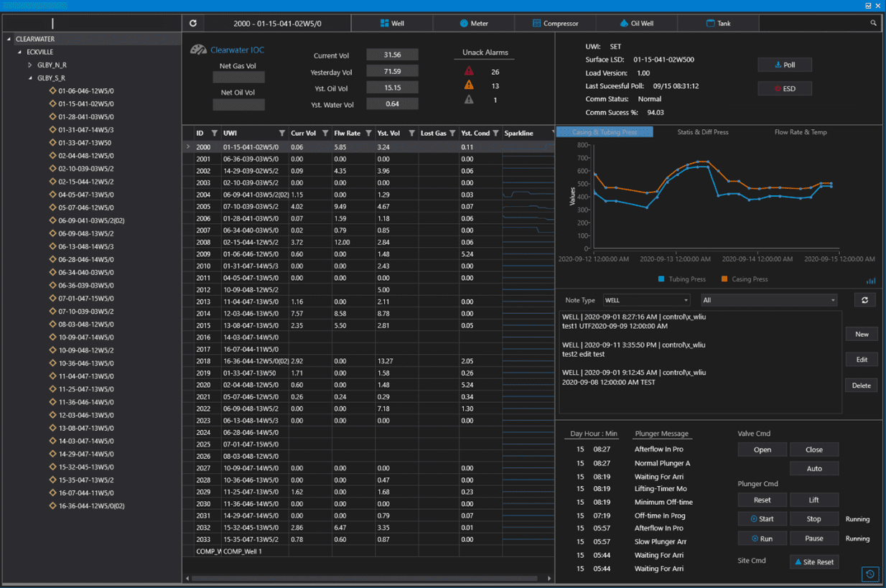The image size is (886, 588).
Task: Open the All notes filter dropdown
Action: (x=768, y=299)
